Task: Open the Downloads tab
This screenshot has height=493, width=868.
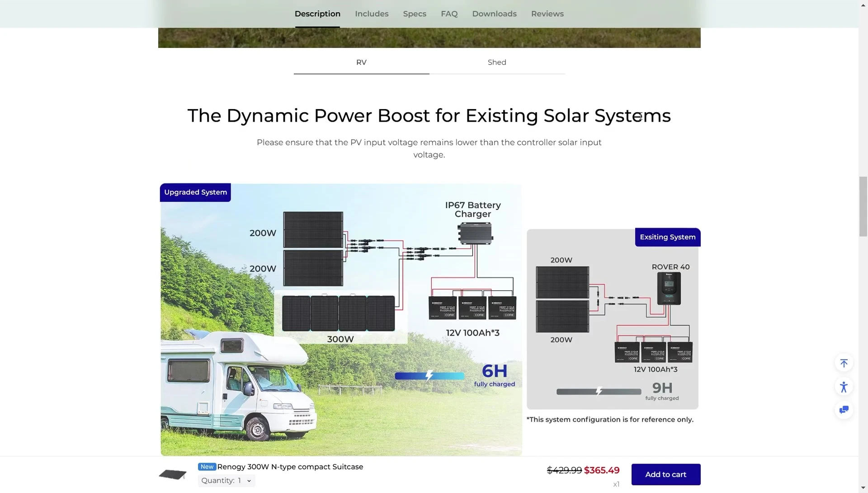Action: (x=494, y=14)
